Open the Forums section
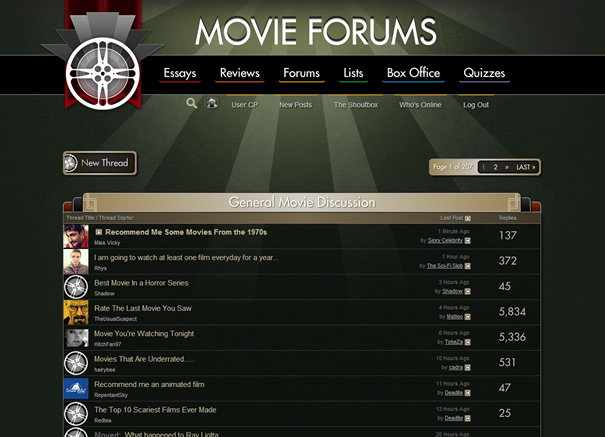 click(x=301, y=73)
